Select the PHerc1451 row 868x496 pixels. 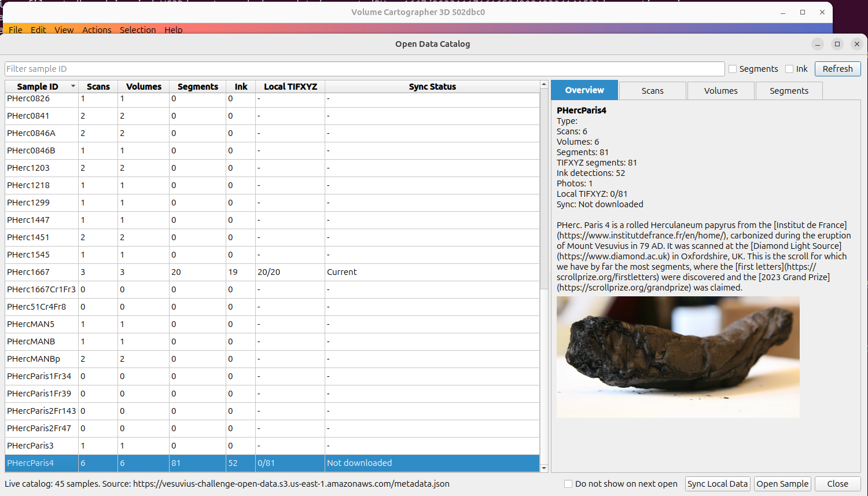273,237
